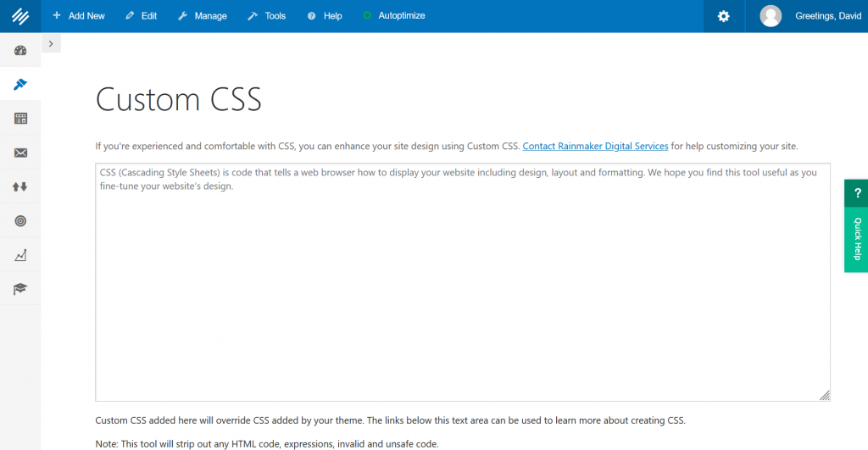Open the Email envelope icon in sidebar

[20, 153]
